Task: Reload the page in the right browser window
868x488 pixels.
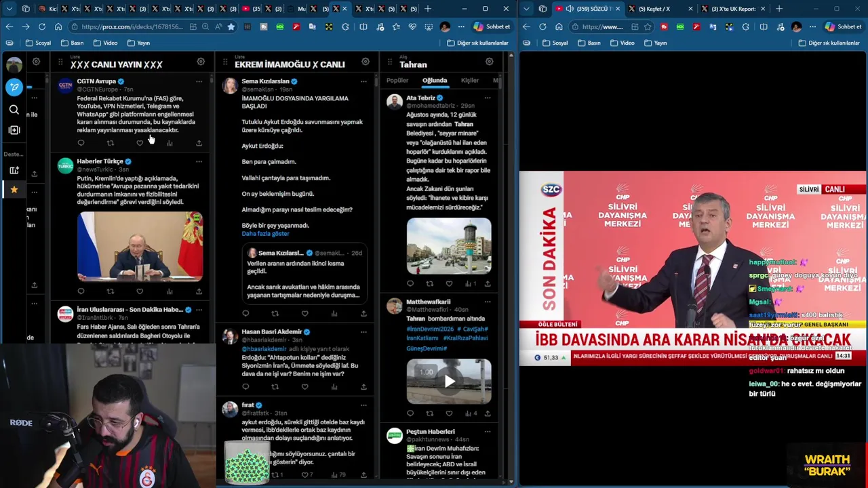Action: [542, 26]
